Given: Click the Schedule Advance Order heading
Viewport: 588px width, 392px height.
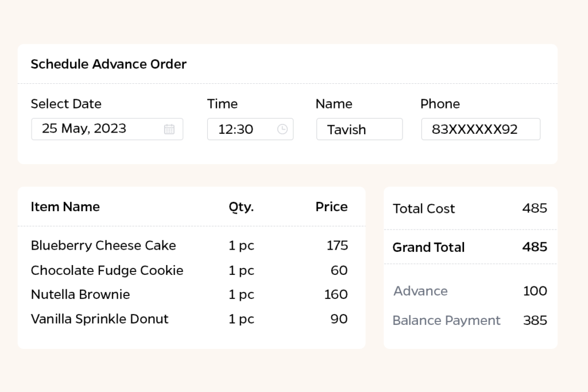Looking at the screenshot, I should click(x=109, y=64).
